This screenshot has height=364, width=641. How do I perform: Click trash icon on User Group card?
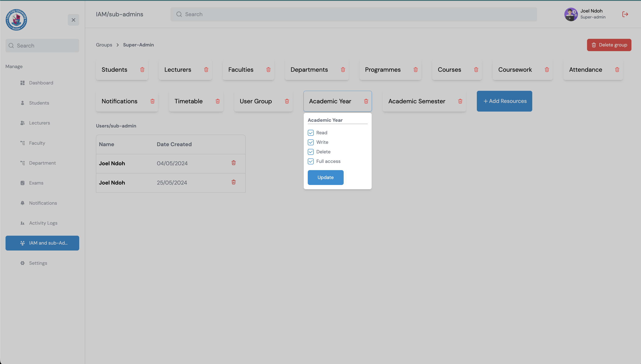pyautogui.click(x=287, y=101)
